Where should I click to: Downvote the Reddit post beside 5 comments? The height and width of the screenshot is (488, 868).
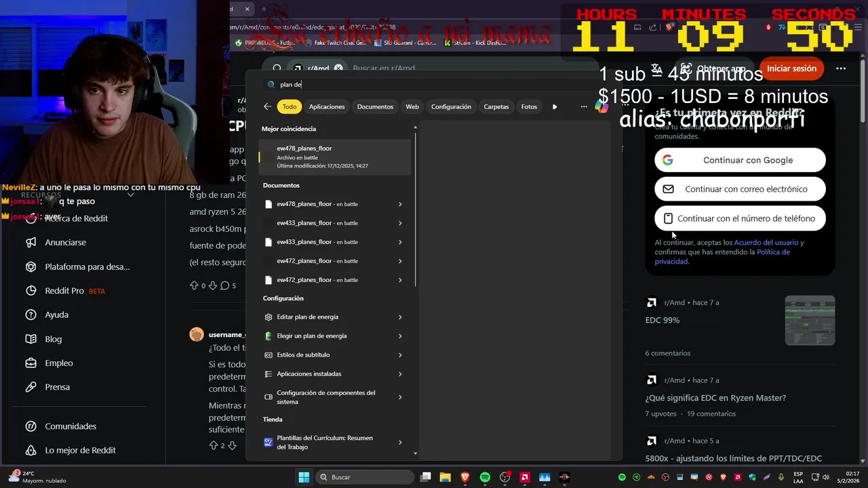[212, 285]
